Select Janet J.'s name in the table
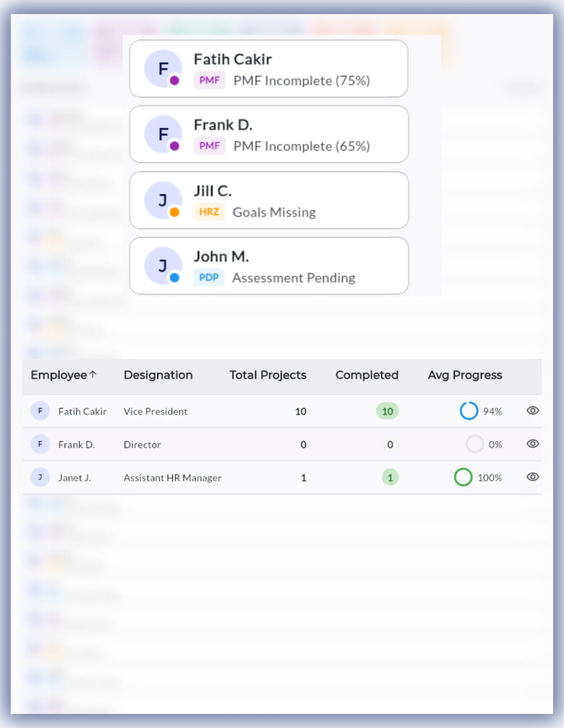This screenshot has width=564, height=728. 75,478
